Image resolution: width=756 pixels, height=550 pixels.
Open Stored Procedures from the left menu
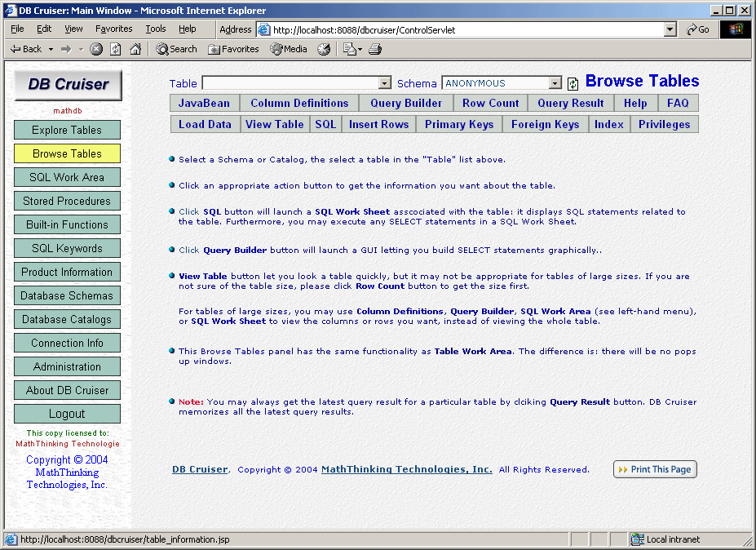tap(67, 202)
